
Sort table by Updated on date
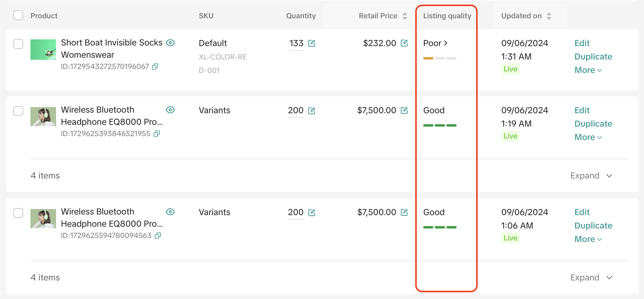pos(549,16)
